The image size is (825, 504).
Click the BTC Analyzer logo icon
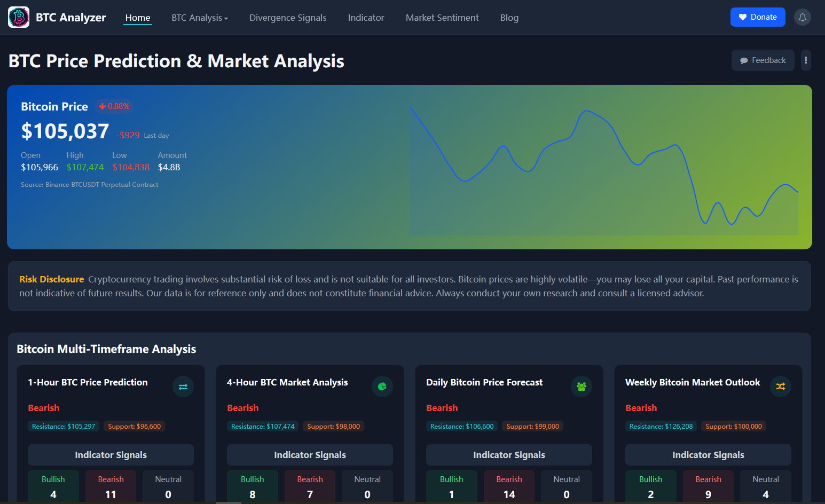click(19, 17)
